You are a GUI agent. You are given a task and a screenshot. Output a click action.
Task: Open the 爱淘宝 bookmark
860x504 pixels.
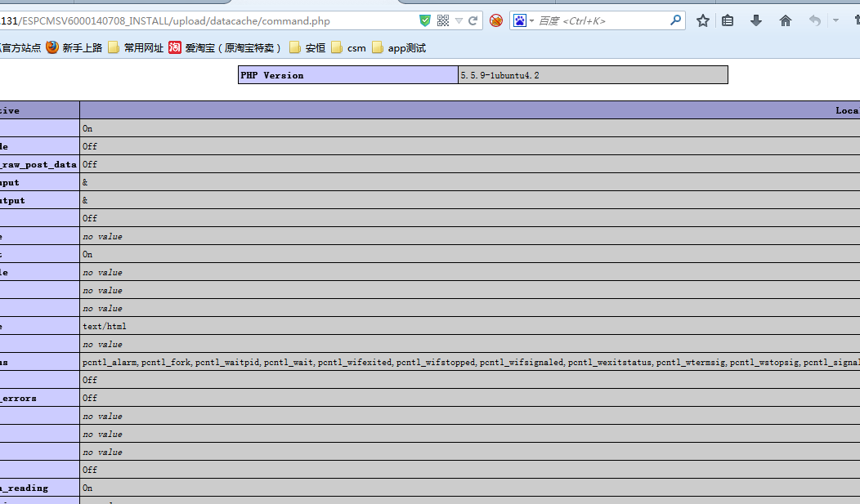point(233,48)
